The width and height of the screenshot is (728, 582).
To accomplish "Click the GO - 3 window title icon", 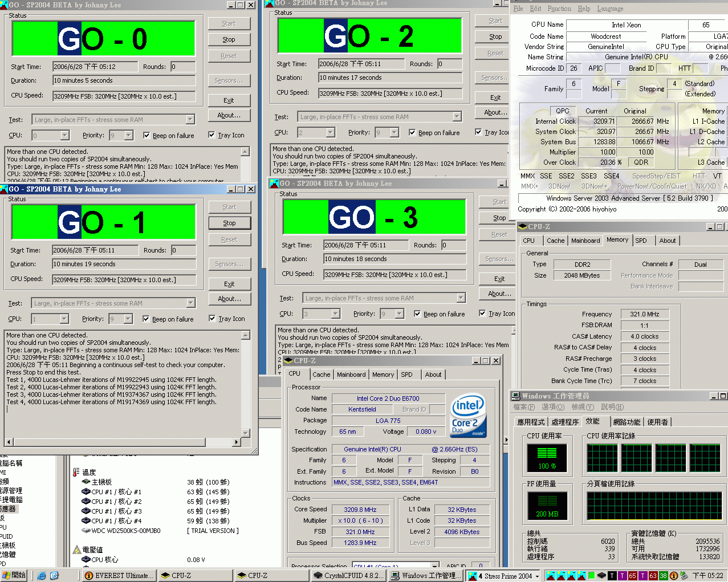I will pyautogui.click(x=275, y=184).
